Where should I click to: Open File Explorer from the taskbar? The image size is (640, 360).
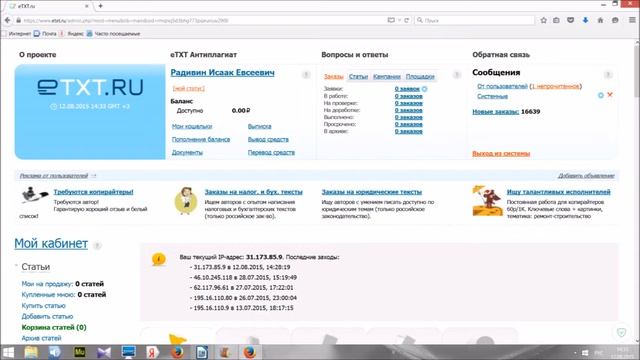pos(31,352)
